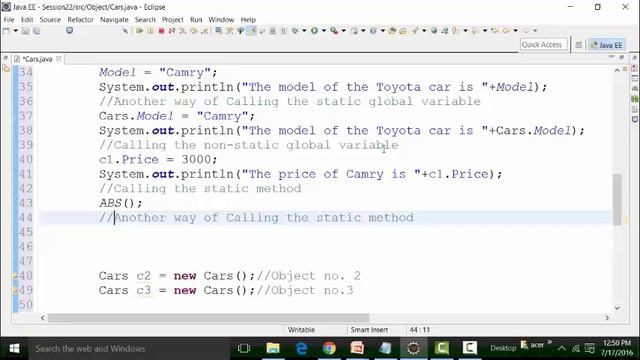Viewport: 640px width, 360px height.
Task: Click the Step Over icon
Action: (x=193, y=31)
